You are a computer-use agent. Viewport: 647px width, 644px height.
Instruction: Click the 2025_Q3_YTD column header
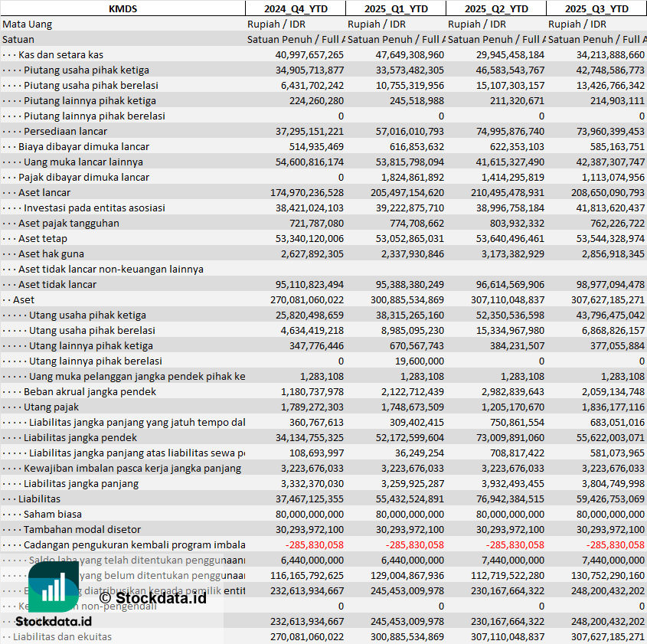pyautogui.click(x=596, y=8)
